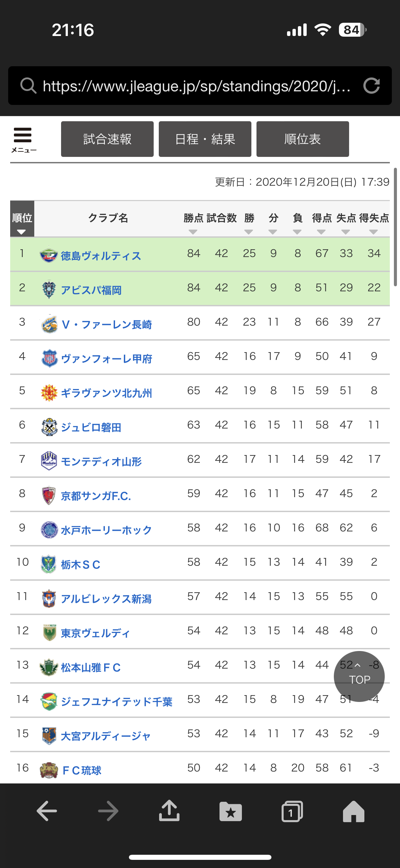
Task: Sort by 順位 column arrow
Action: click(x=21, y=232)
